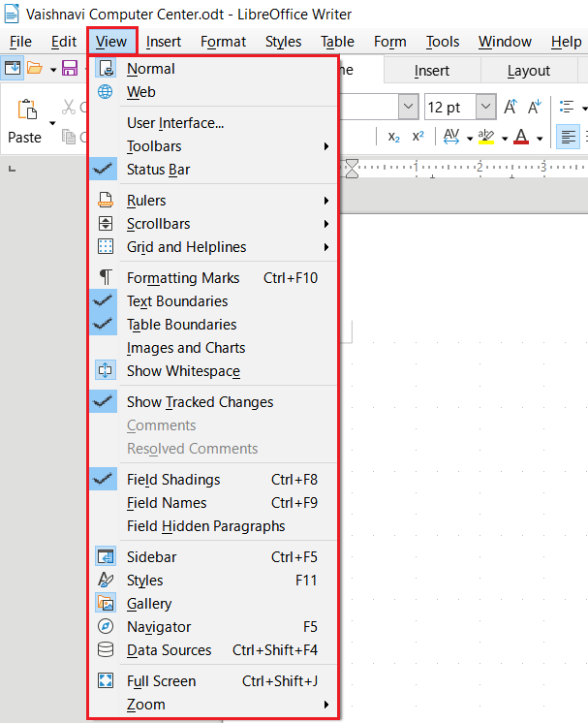Image resolution: width=588 pixels, height=723 pixels.
Task: Expand Grid and Helplines submenu arrow
Action: [326, 247]
